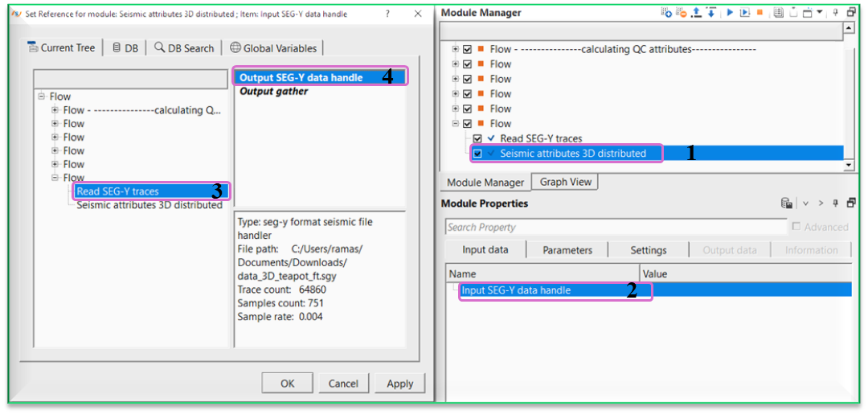
Task: Collapse the expanded Flow in Module Manager
Action: pyautogui.click(x=456, y=124)
